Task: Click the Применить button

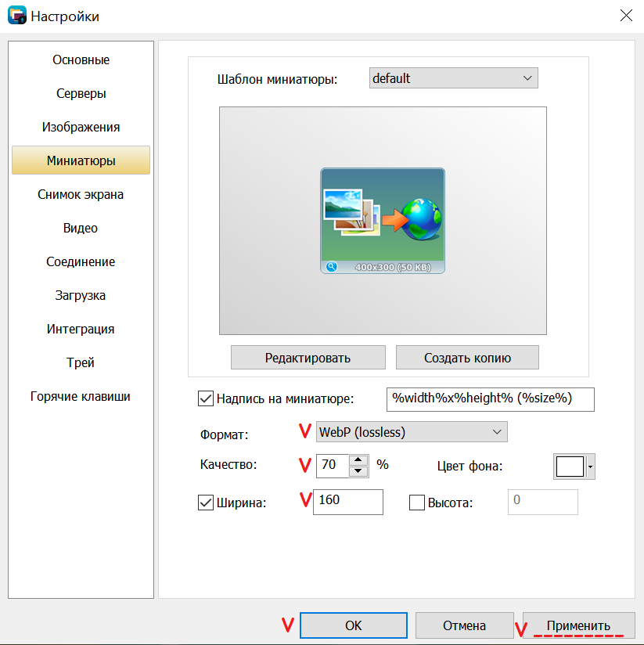Action: (x=578, y=625)
